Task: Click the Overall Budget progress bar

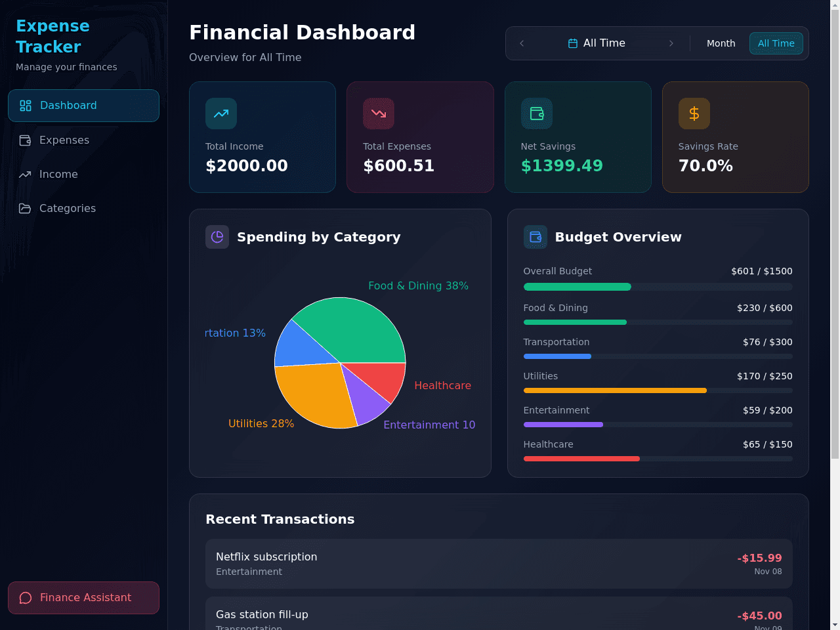Action: click(658, 287)
